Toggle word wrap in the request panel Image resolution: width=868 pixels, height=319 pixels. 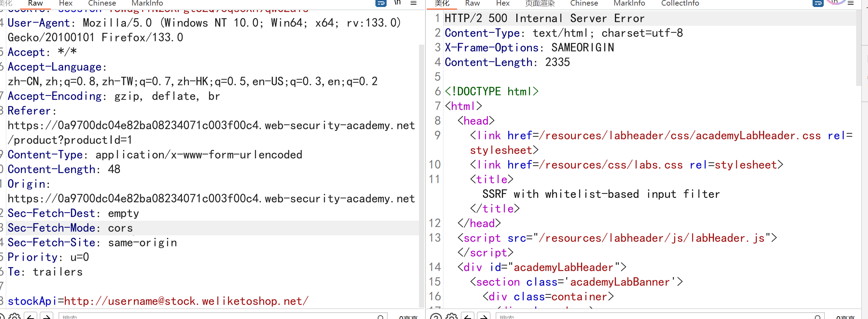381,3
